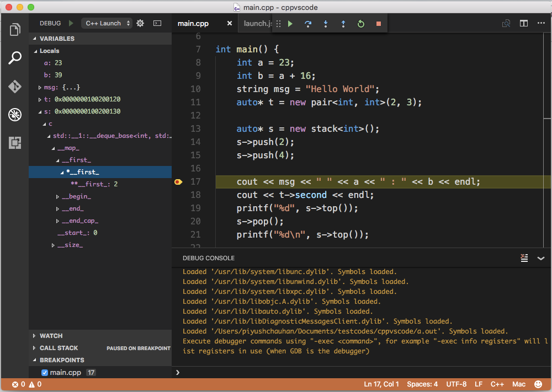Open the Extensions view in activity bar
Screen dimensions: 552x392
(x=15, y=143)
